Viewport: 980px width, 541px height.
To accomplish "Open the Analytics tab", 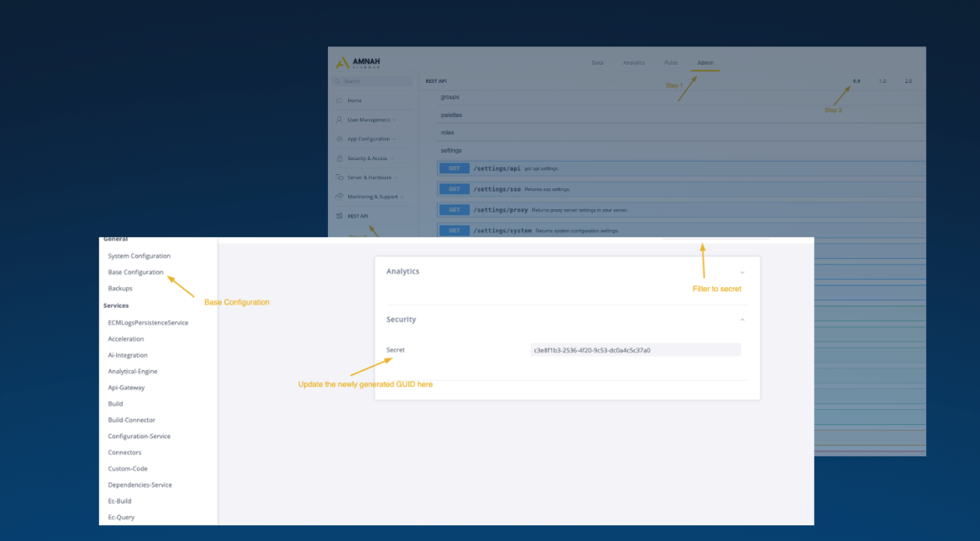I will (x=634, y=61).
